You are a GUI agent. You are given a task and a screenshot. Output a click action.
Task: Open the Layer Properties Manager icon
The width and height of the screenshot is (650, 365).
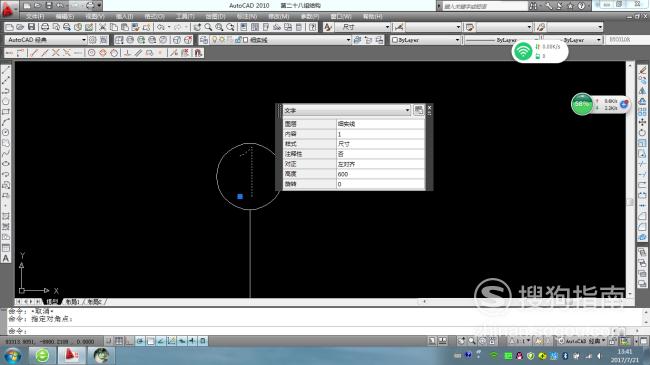pyautogui.click(x=204, y=40)
